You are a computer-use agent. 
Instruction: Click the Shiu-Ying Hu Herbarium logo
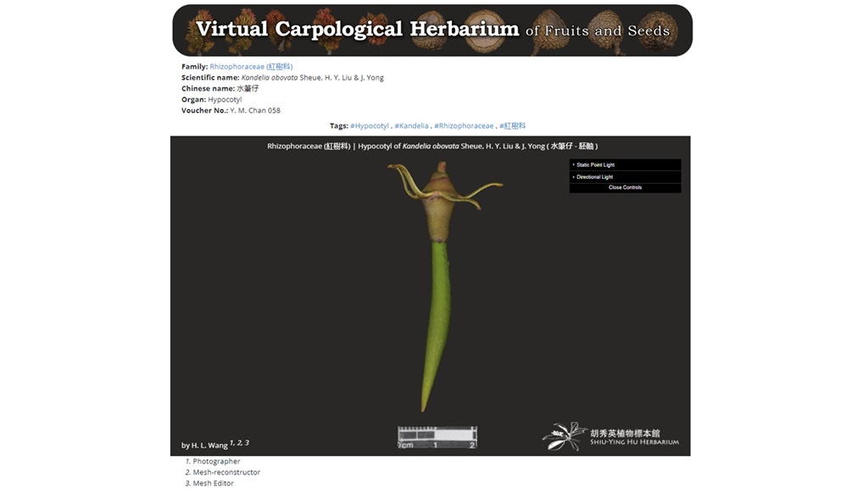coord(610,436)
